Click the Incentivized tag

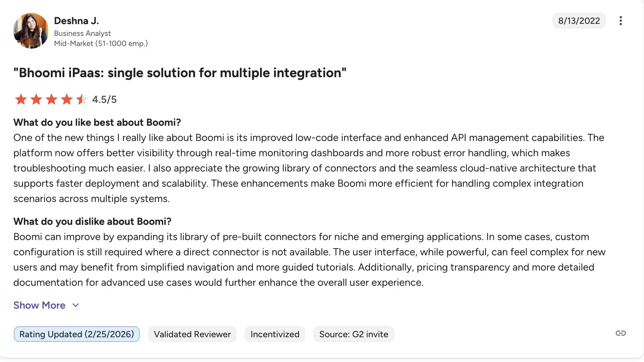(275, 334)
